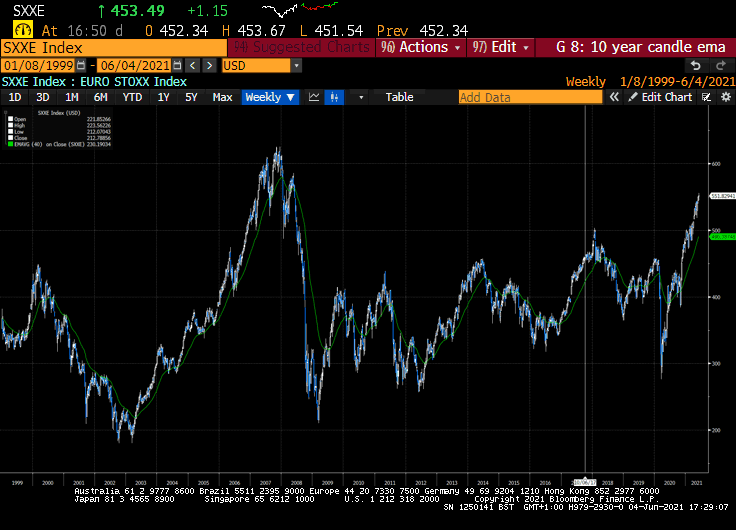Viewport: 736px width, 530px height.
Task: Click the start date field 01/08/1999
Action: point(38,65)
